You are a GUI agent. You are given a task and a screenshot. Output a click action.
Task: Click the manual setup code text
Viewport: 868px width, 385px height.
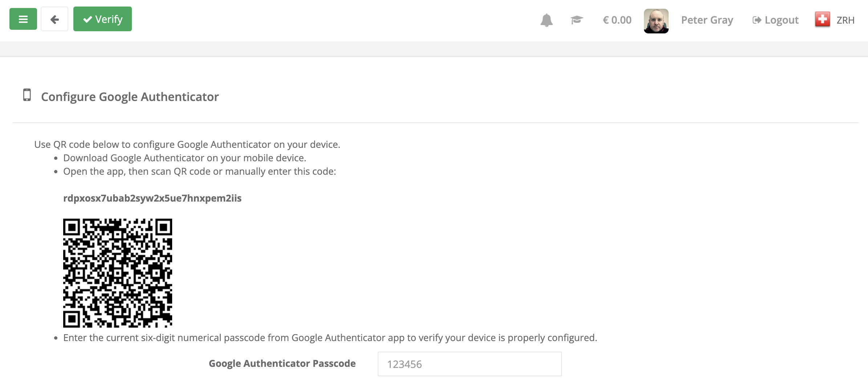pyautogui.click(x=152, y=198)
